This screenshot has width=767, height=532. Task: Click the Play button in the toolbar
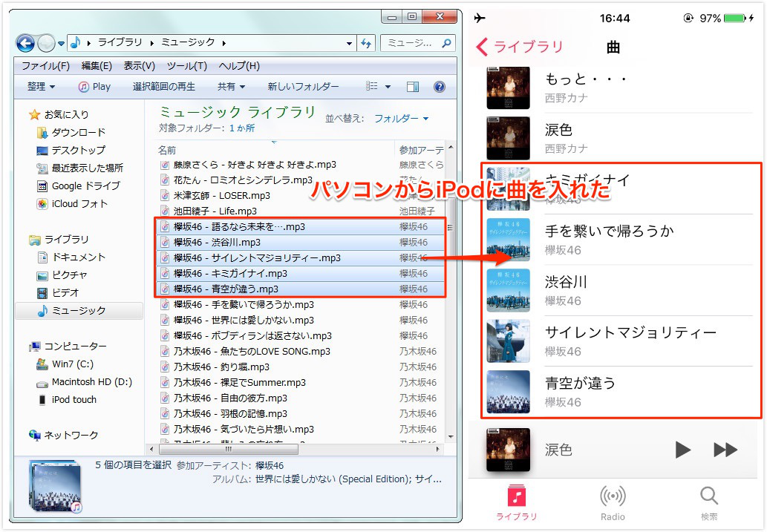(94, 87)
